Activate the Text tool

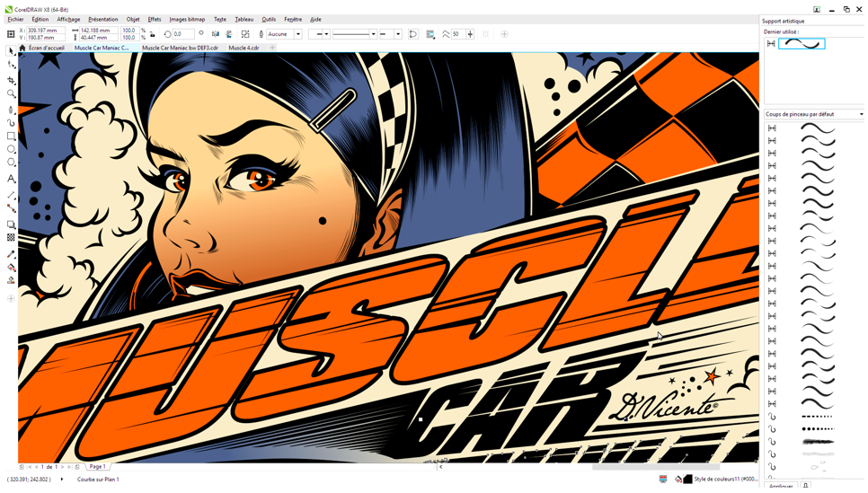11,178
